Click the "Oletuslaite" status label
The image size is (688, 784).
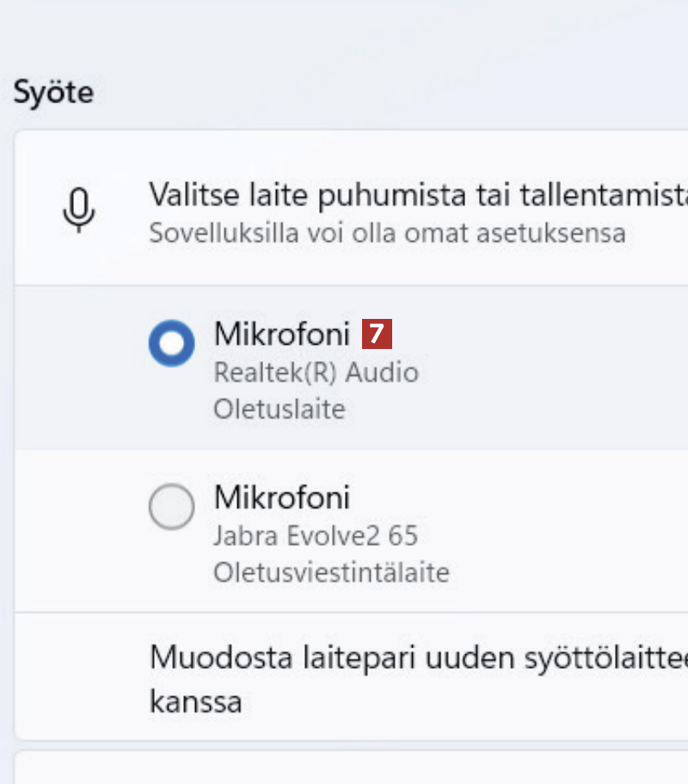[x=279, y=408]
